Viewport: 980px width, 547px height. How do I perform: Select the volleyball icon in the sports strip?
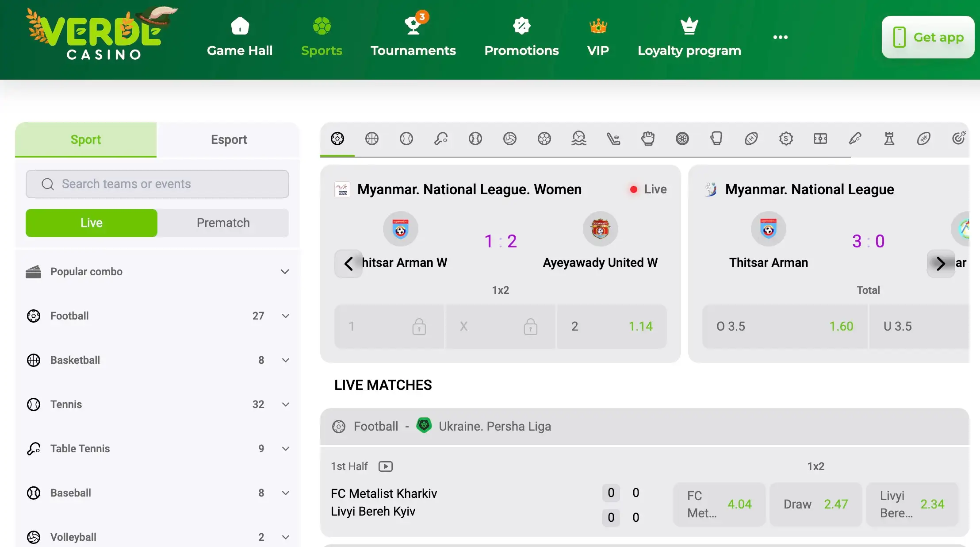coord(510,139)
